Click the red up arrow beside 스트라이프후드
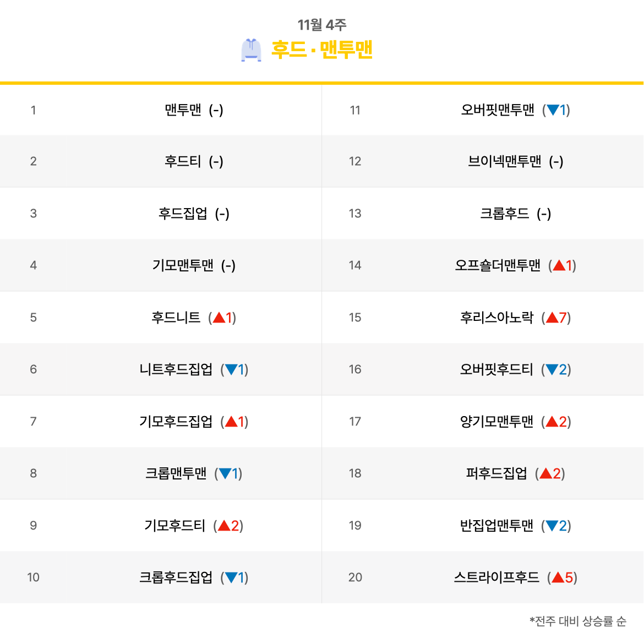Screen dimensions: 644x644 [x=558, y=577]
